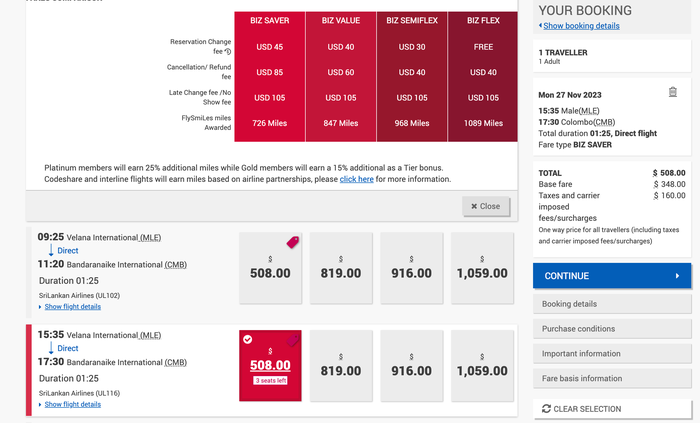Close the fare comparison panel
The image size is (700, 423).
tap(486, 206)
